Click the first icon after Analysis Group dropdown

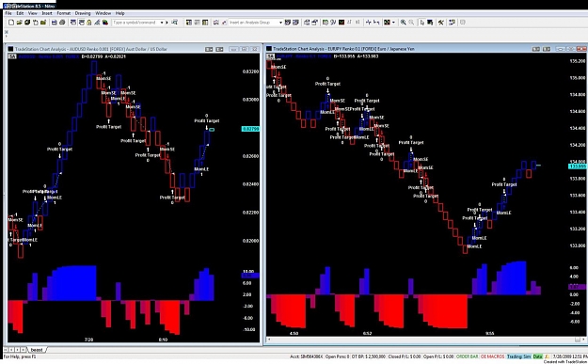287,23
